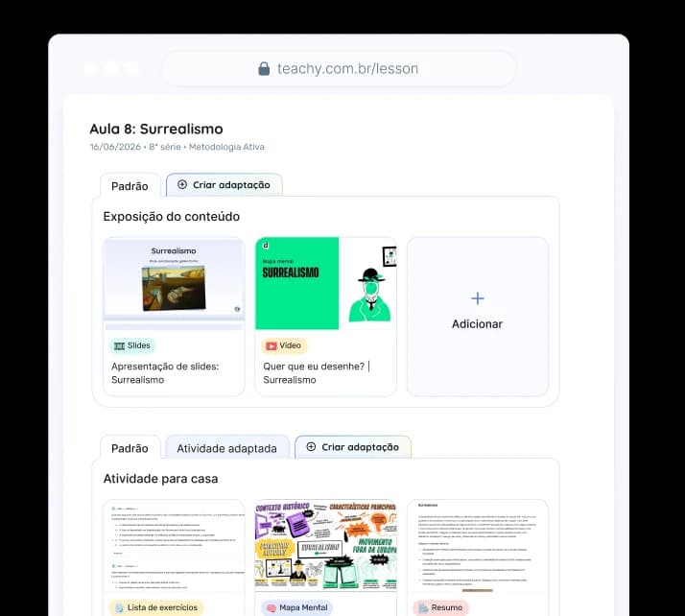Click plus-circle icon in the top Criar adaptação tab
Screen dimensions: 685x616
pos(182,184)
